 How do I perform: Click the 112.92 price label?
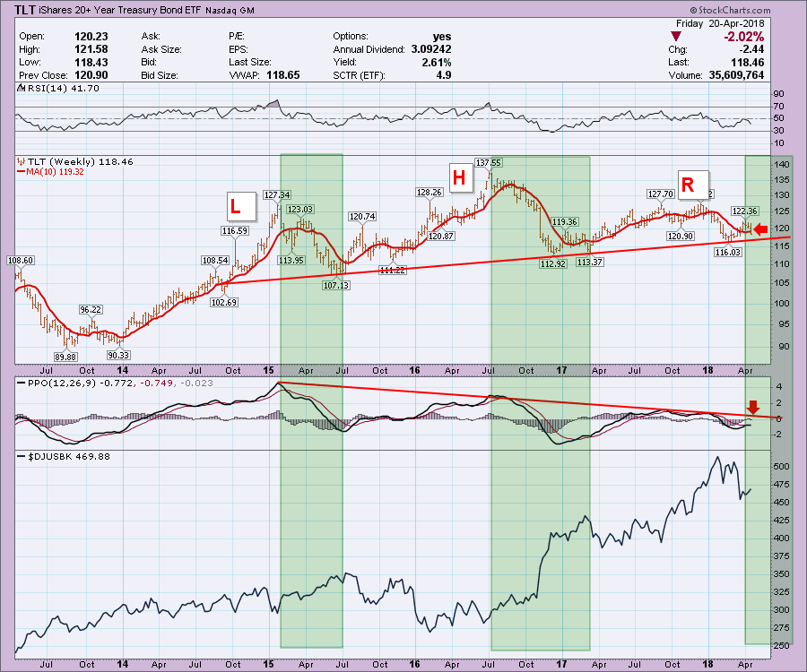[552, 263]
